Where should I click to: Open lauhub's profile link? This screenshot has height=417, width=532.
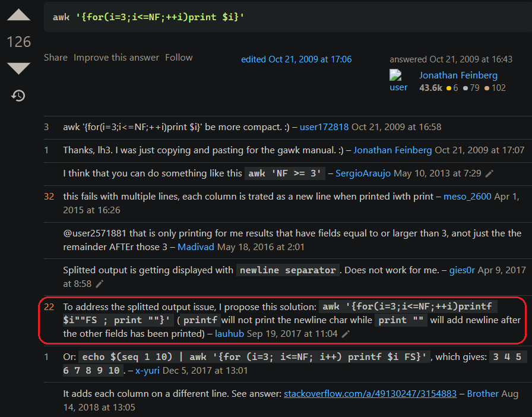[229, 334]
